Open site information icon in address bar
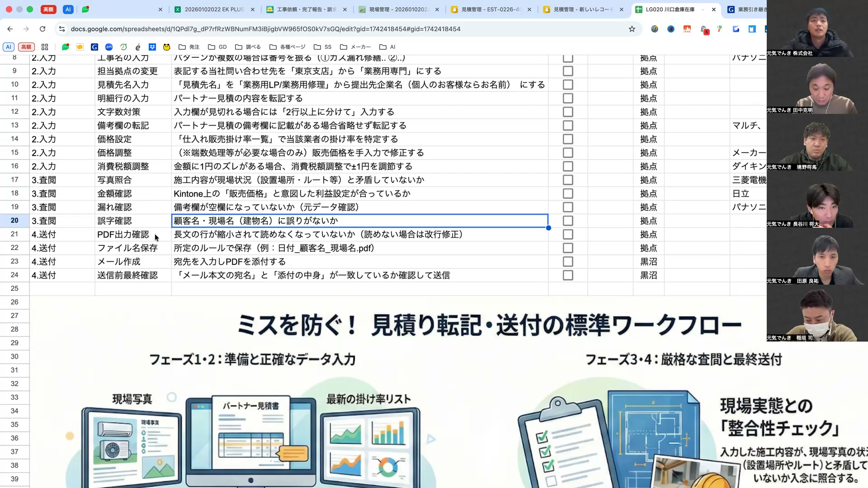 point(62,29)
